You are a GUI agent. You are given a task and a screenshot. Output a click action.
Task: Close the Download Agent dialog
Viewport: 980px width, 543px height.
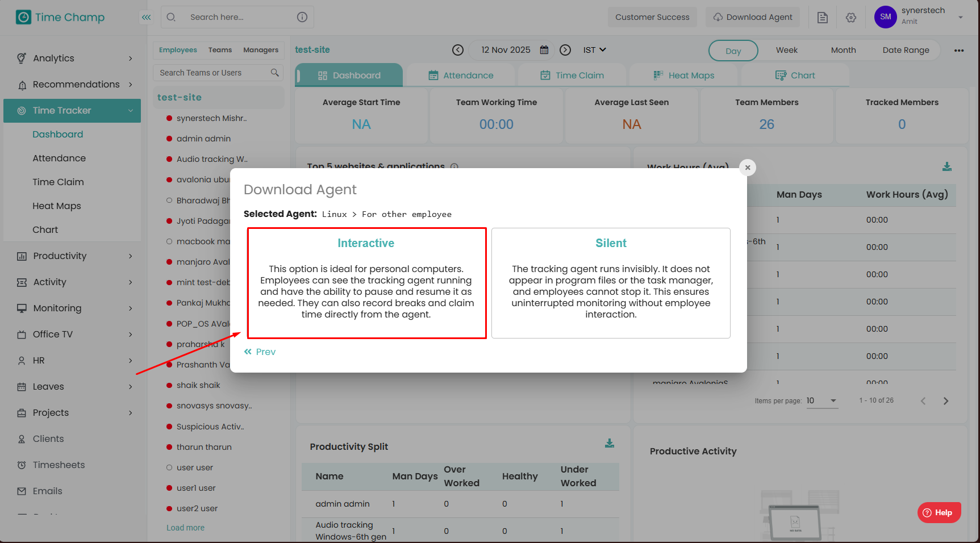coord(748,168)
